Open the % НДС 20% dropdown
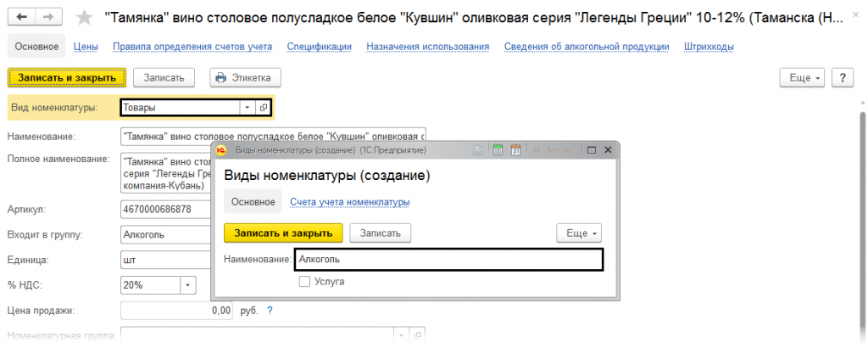 pos(187,285)
